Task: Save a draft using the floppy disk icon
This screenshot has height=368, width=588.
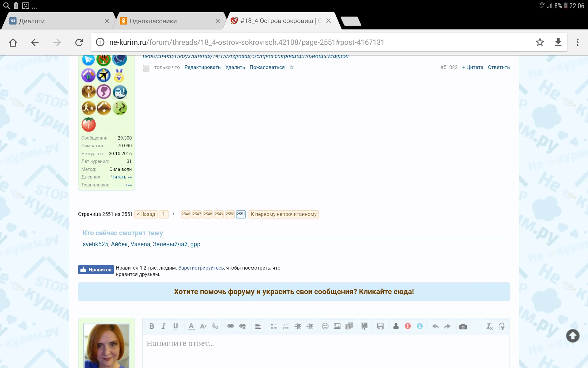Action: click(380, 326)
